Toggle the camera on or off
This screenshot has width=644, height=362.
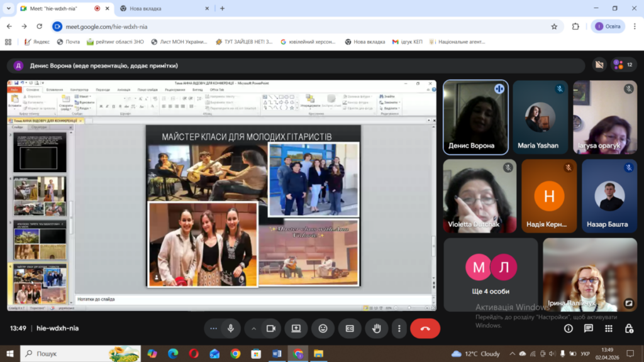271,328
